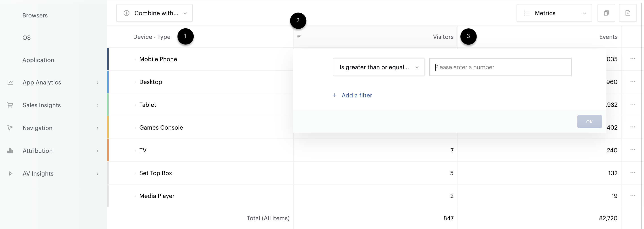
Task: Open the three-dot menu for TV row
Action: (x=633, y=150)
